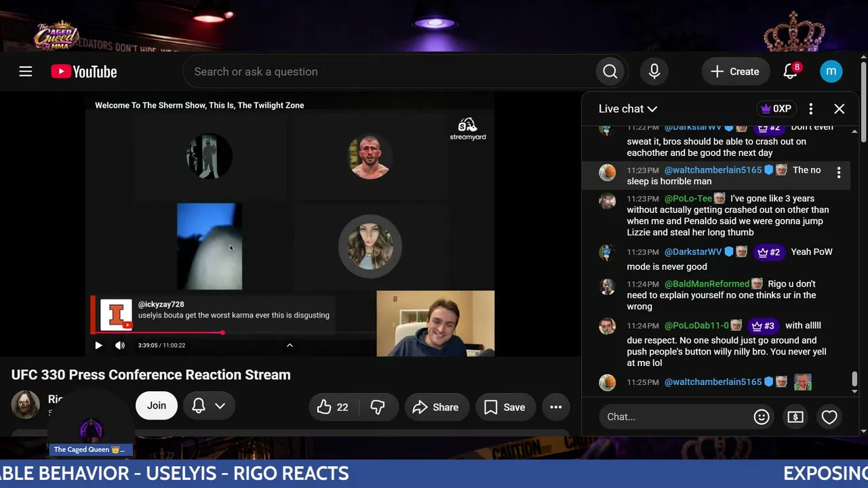
Task: Like the video with 22 likes
Action: (333, 407)
